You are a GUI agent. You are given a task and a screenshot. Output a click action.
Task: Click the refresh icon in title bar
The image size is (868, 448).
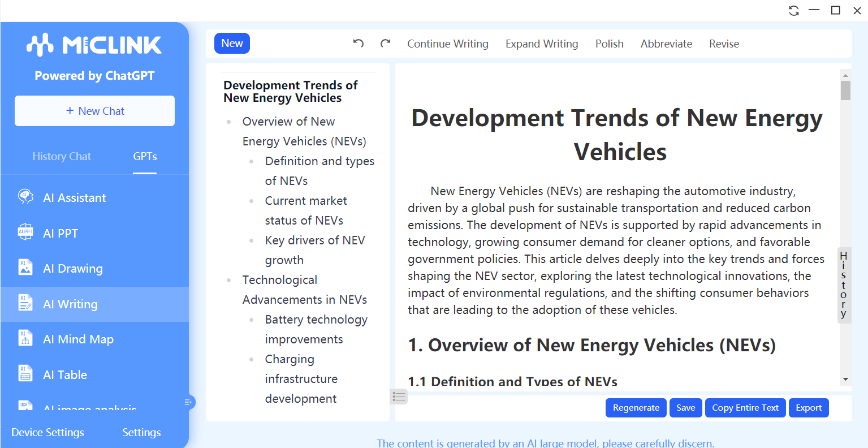(x=794, y=10)
